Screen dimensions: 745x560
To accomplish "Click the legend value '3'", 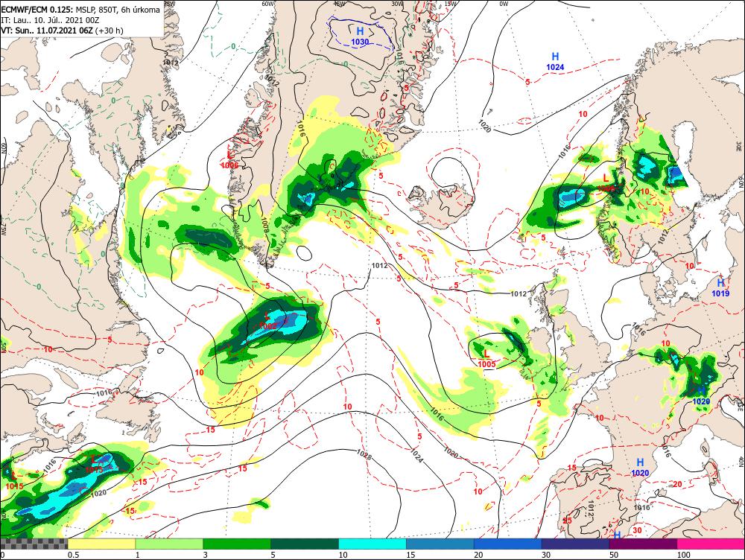I will [206, 555].
